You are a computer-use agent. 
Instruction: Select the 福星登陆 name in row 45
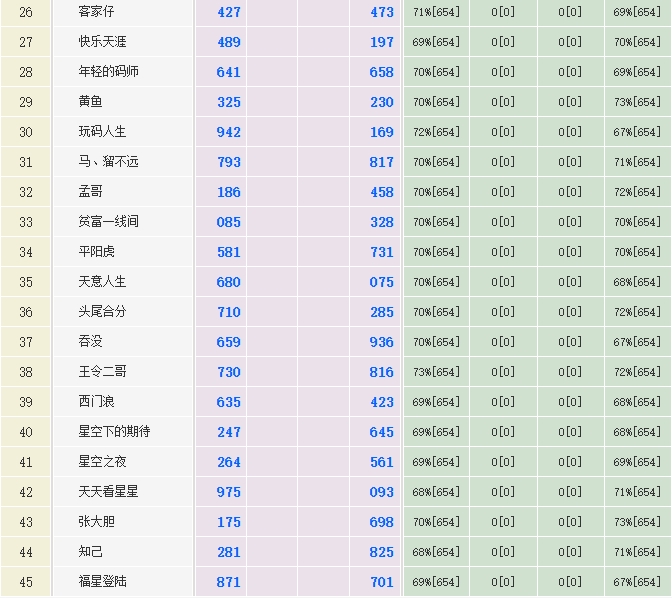point(102,582)
